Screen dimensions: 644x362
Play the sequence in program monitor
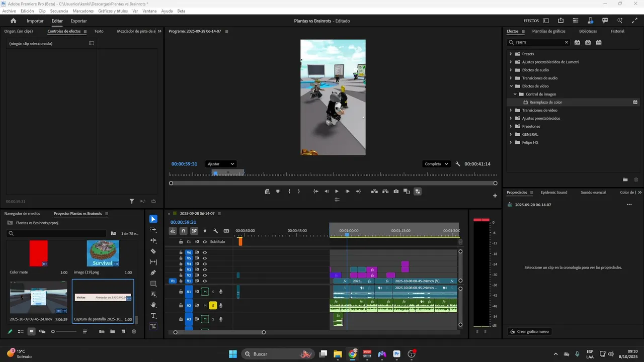coord(337,191)
